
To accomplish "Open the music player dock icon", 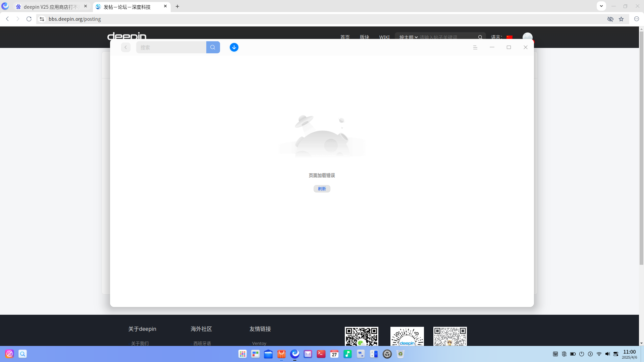I will coord(347,354).
